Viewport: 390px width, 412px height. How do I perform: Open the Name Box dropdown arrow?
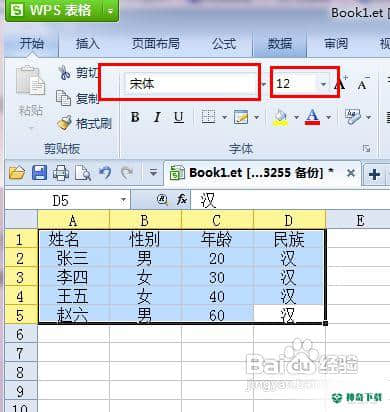coord(123,200)
